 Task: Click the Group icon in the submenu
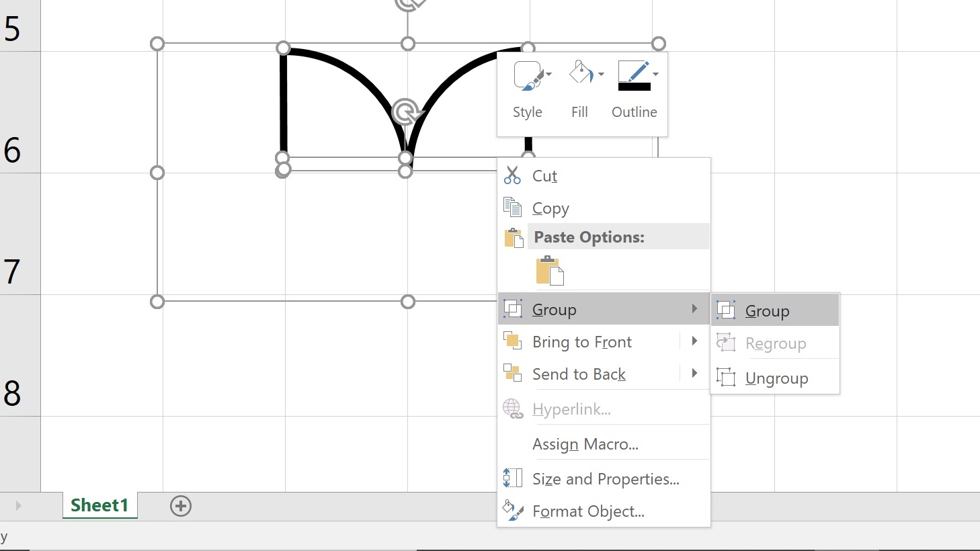point(726,310)
